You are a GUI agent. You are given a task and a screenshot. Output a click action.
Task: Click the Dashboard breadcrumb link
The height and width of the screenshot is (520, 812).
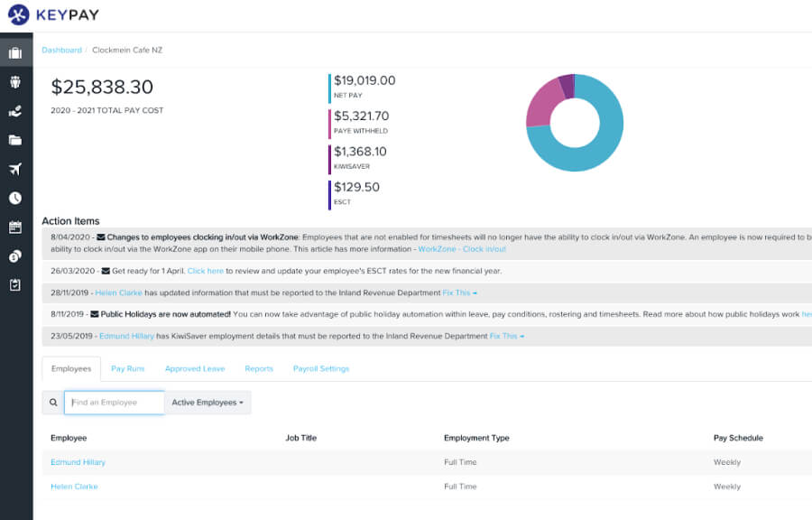(x=61, y=50)
